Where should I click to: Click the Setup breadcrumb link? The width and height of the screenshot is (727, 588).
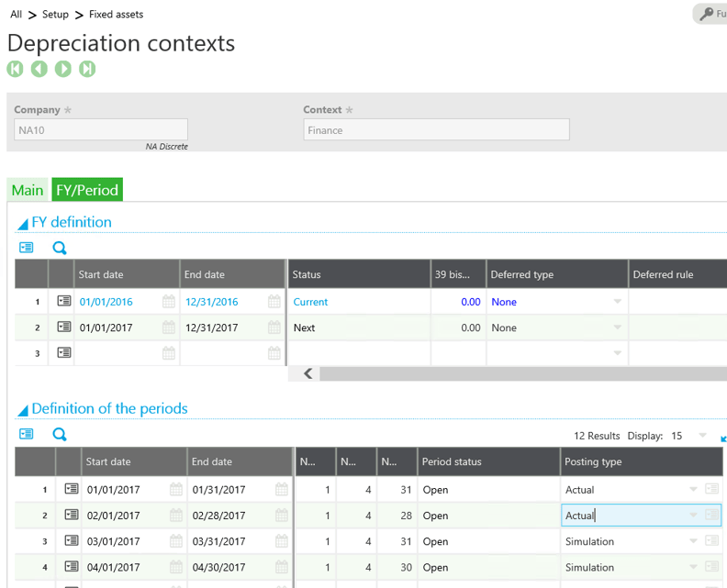pyautogui.click(x=55, y=15)
